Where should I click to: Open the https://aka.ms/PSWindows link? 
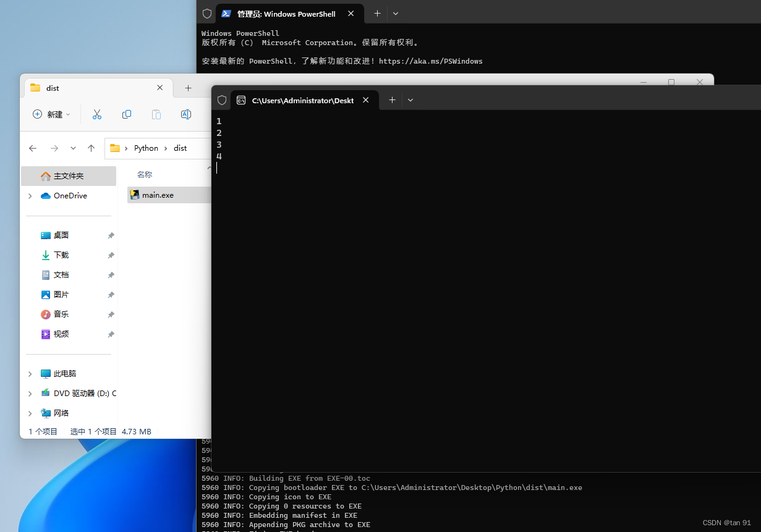click(x=431, y=61)
